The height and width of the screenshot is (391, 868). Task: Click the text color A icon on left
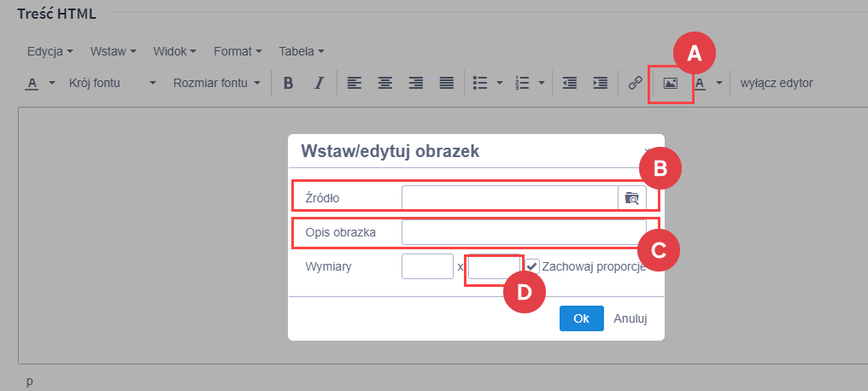[32, 84]
